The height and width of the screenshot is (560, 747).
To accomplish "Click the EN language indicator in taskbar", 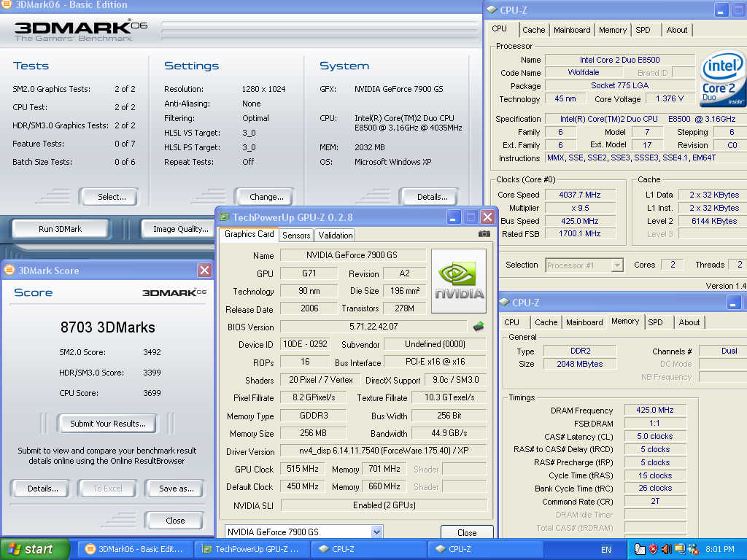I will (606, 550).
